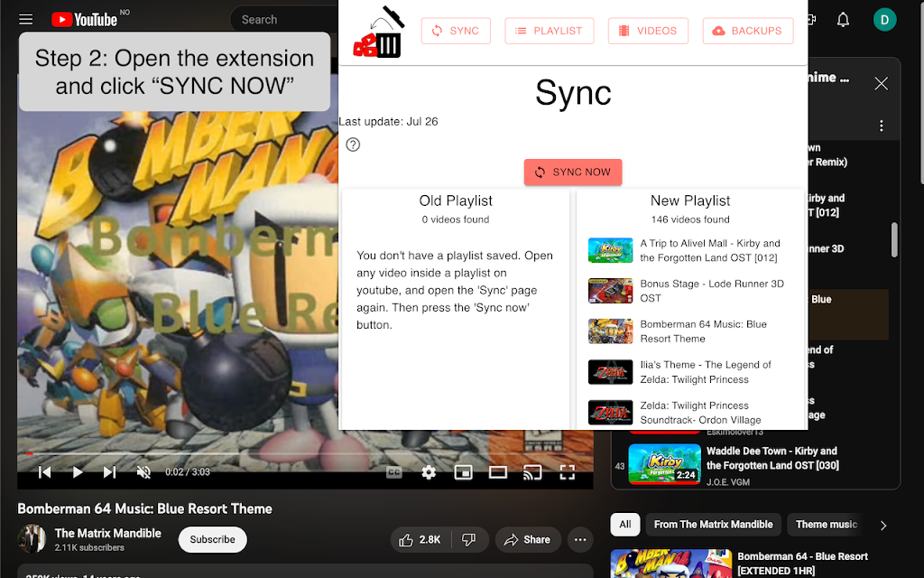The height and width of the screenshot is (578, 924).
Task: Open player settings gear
Action: coord(429,471)
